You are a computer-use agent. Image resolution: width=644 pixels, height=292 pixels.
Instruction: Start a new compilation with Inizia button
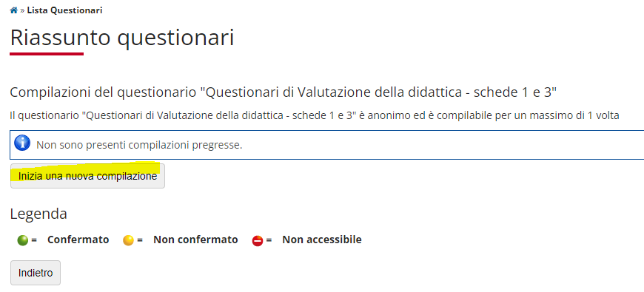pos(87,177)
